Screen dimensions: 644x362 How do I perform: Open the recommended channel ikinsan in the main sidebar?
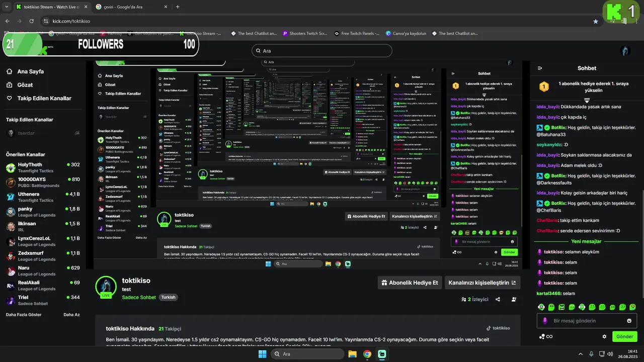coord(43,227)
